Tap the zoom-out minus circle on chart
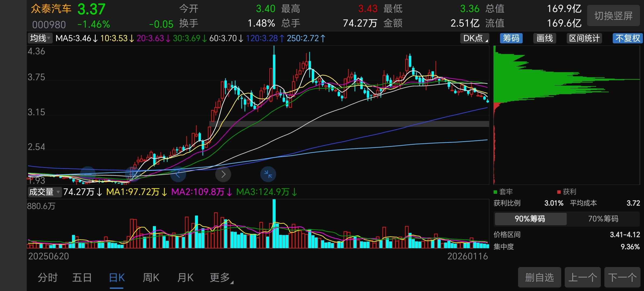Viewport: 644px width, 291px height. (x=88, y=174)
